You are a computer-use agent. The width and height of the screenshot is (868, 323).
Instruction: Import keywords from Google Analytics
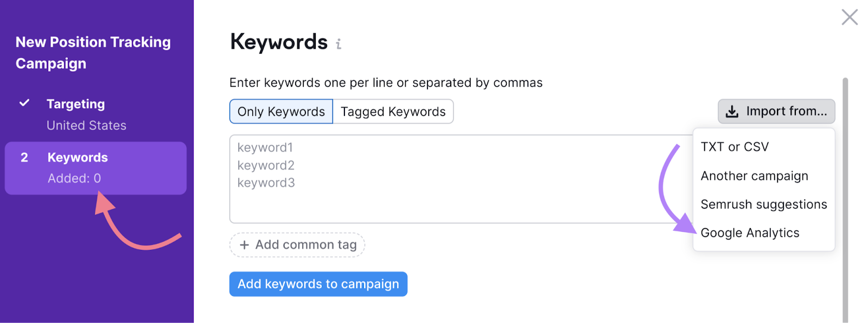(x=750, y=232)
